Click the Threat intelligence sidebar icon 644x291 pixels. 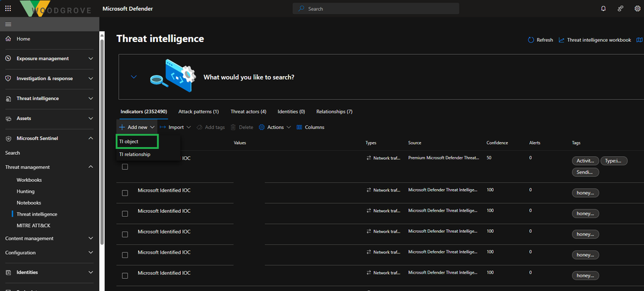[8, 99]
